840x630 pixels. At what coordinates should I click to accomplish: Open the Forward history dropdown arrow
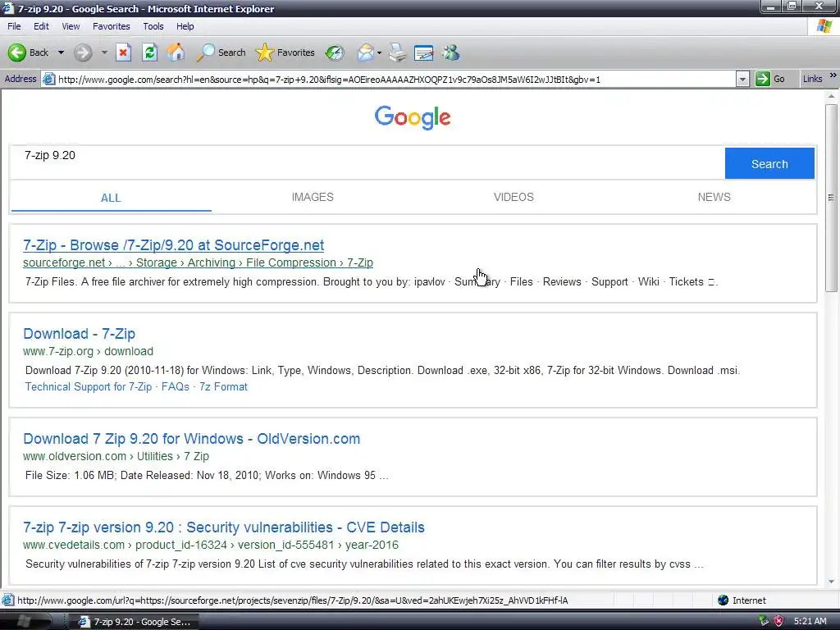104,52
